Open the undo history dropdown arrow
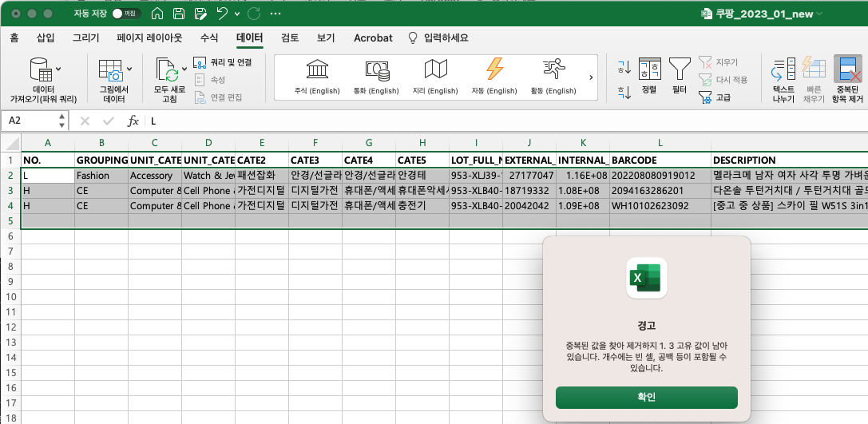This screenshot has width=868, height=424. (237, 14)
